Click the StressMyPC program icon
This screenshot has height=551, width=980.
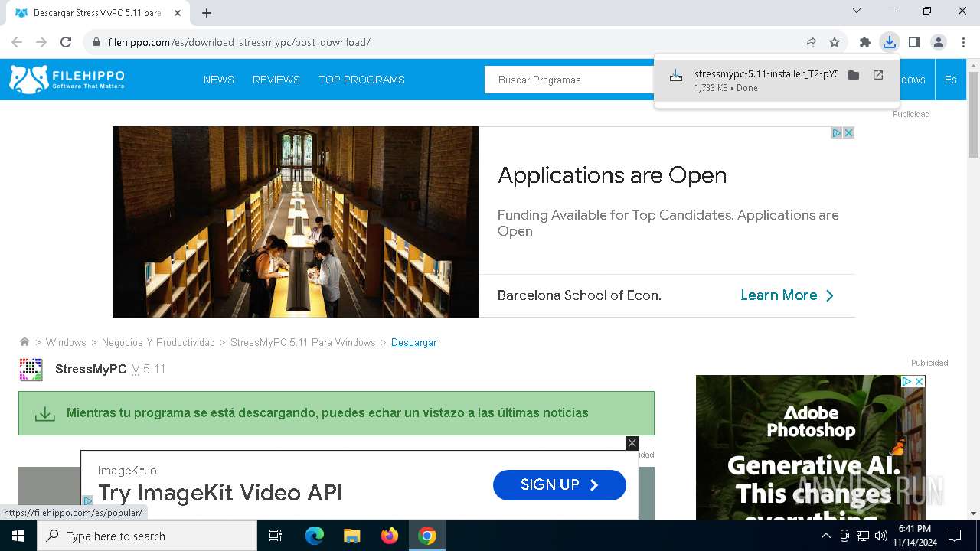click(31, 369)
